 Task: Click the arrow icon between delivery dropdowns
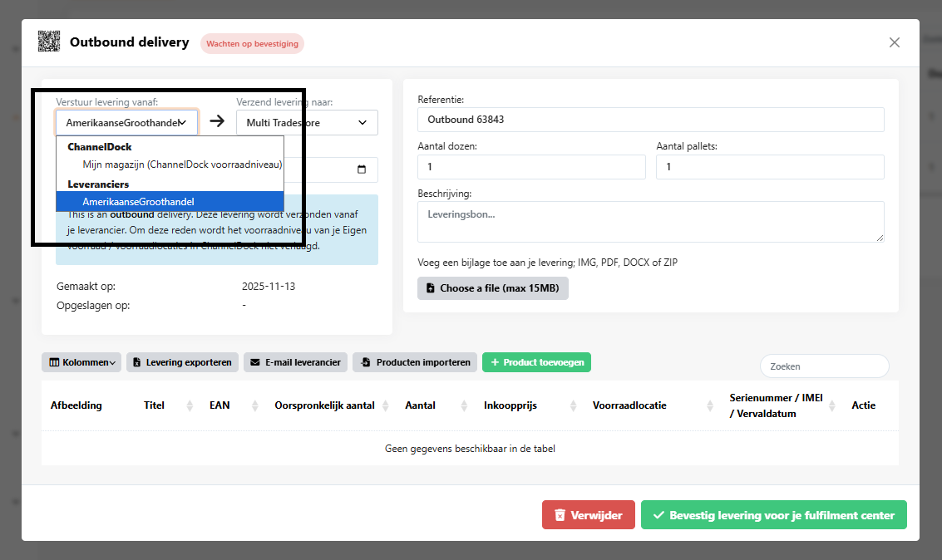tap(217, 121)
